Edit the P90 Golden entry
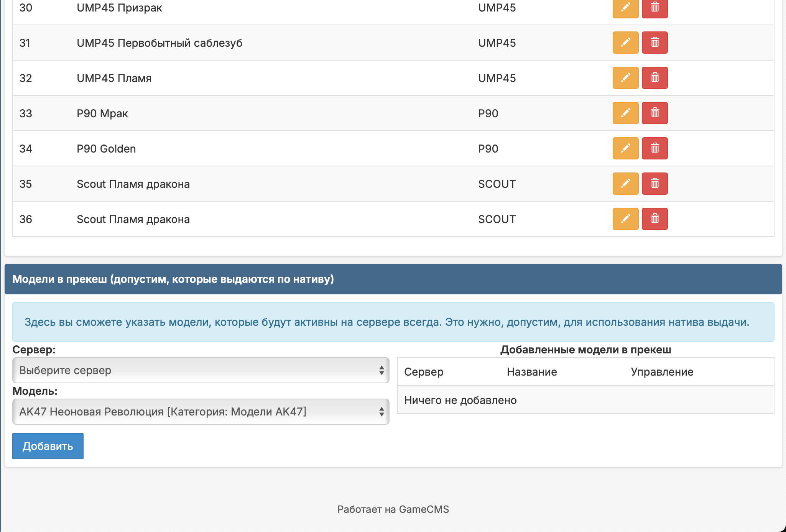786x532 pixels. 625,148
